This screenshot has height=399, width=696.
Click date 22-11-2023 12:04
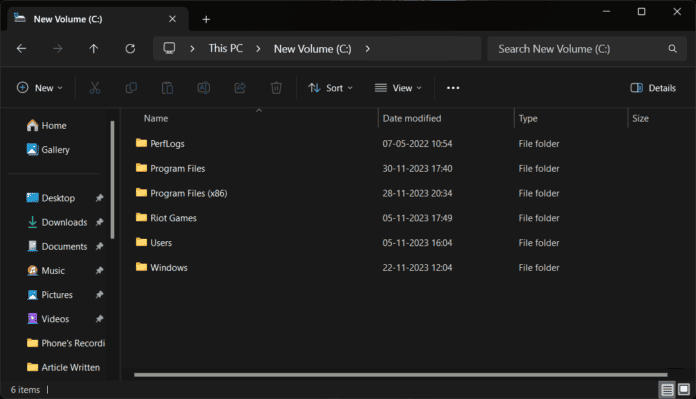click(x=417, y=268)
